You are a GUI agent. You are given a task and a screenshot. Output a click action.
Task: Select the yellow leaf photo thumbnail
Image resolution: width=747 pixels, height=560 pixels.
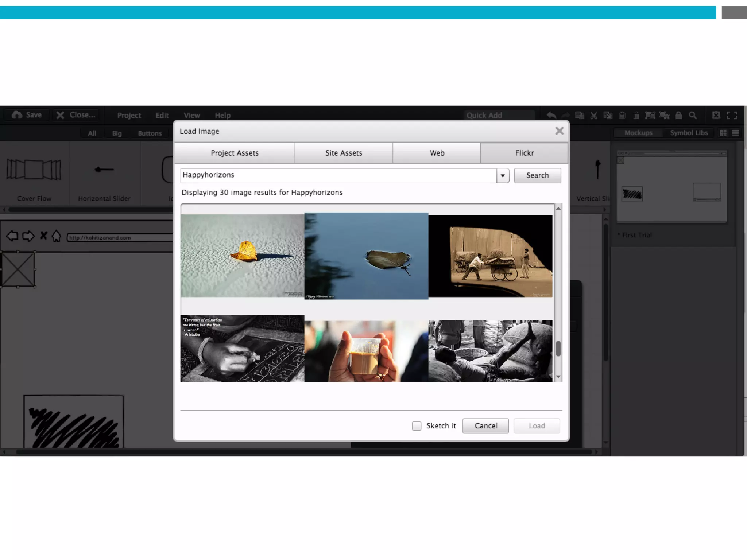click(242, 256)
